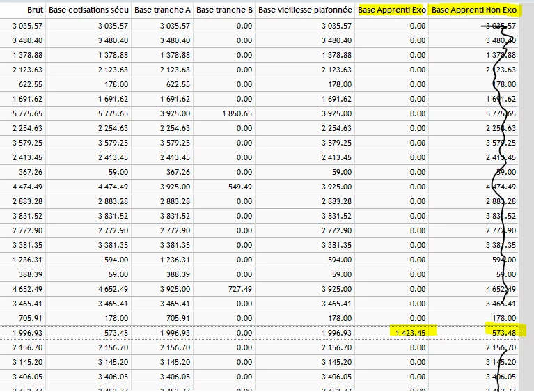Image resolution: width=534 pixels, height=392 pixels.
Task: Select Base Apprenti Exo 0.00 on the 3 035.57 row
Action: coord(418,26)
